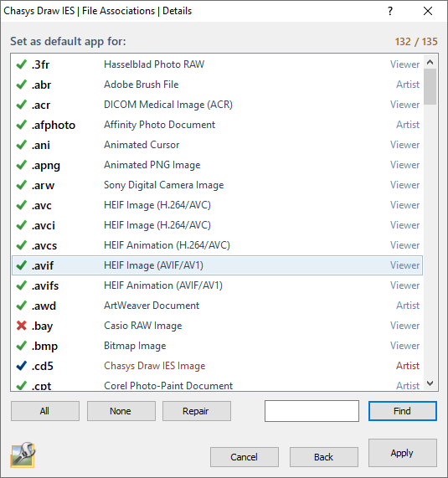Uncheck the .abr Adobe Brush File association
The height and width of the screenshot is (478, 448).
click(x=21, y=85)
